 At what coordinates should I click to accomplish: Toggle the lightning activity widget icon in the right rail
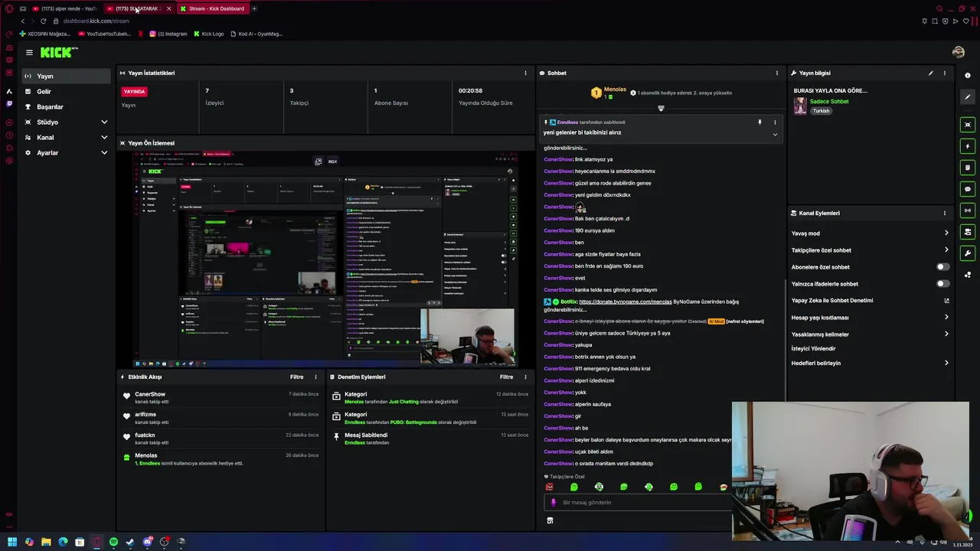tap(968, 146)
